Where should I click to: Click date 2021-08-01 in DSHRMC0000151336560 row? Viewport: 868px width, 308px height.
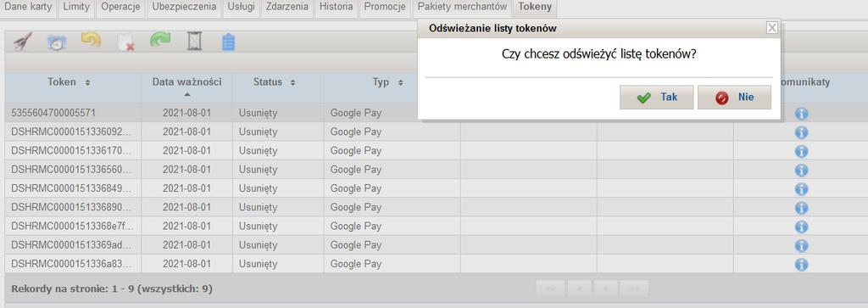pos(186,170)
